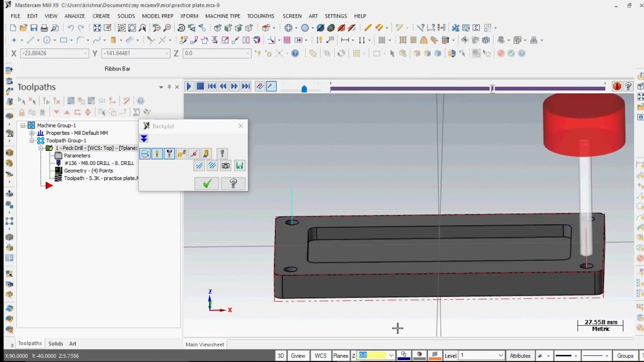
Task: Open the ANALYZE menu
Action: (x=74, y=16)
